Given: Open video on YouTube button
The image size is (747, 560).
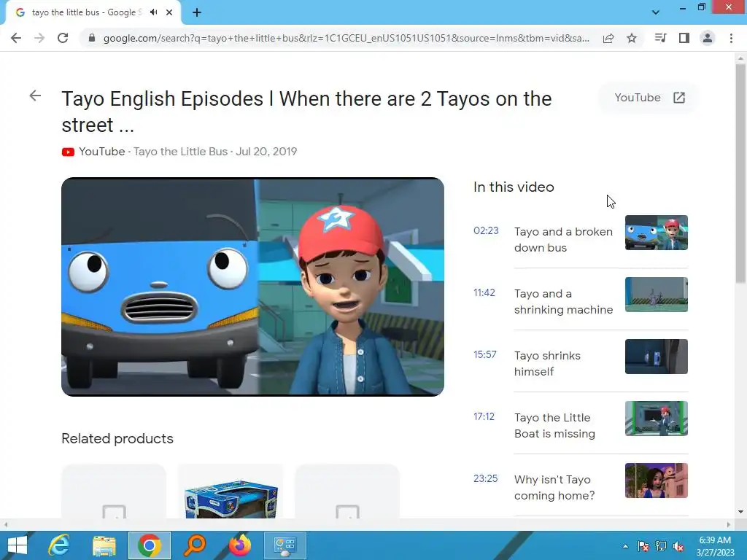Looking at the screenshot, I should (649, 98).
